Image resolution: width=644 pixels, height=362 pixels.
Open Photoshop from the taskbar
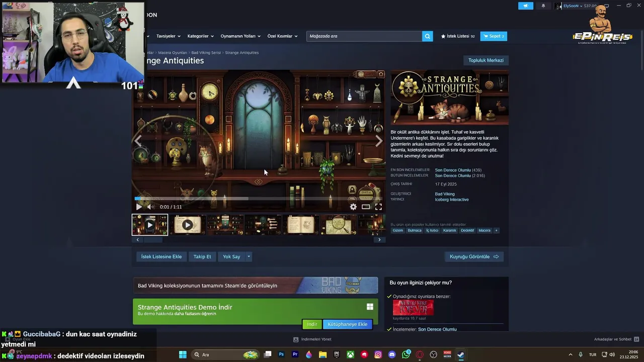[x=281, y=354]
